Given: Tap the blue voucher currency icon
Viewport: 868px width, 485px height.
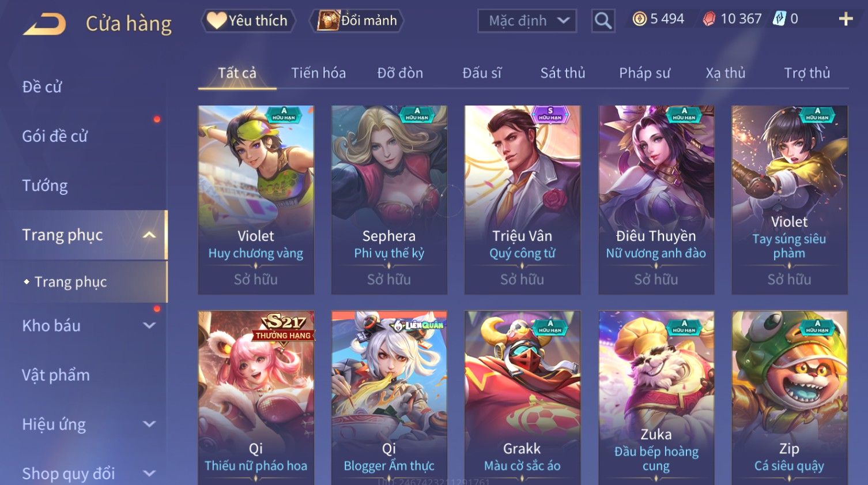Looking at the screenshot, I should [779, 19].
